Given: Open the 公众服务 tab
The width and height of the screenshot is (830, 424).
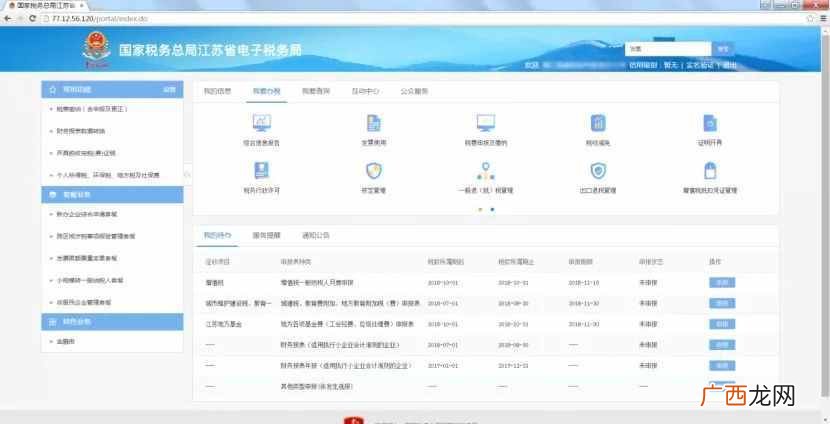Looking at the screenshot, I should [414, 91].
